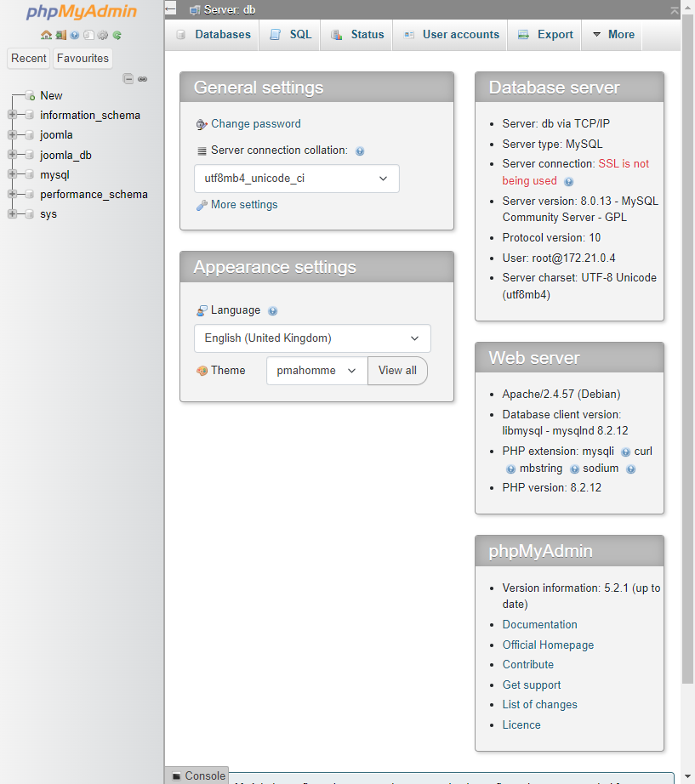Open Documentation link
Image resolution: width=695 pixels, height=784 pixels.
[540, 624]
